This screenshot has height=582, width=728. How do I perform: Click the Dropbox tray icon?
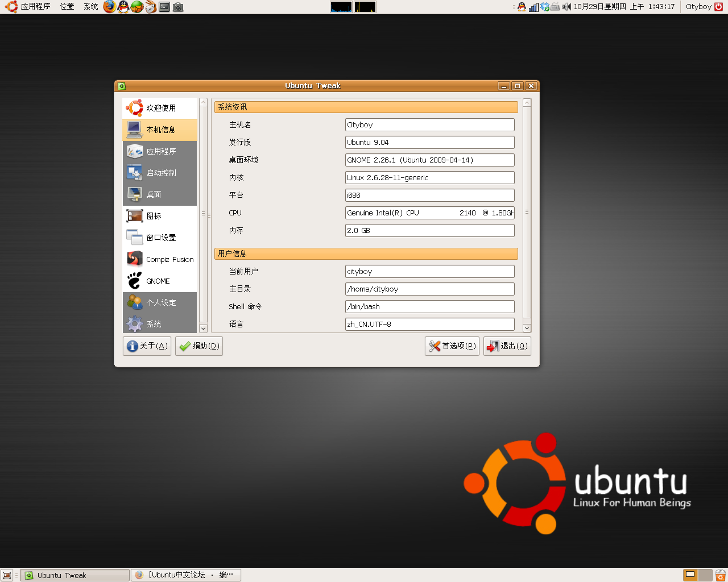[x=544, y=7]
